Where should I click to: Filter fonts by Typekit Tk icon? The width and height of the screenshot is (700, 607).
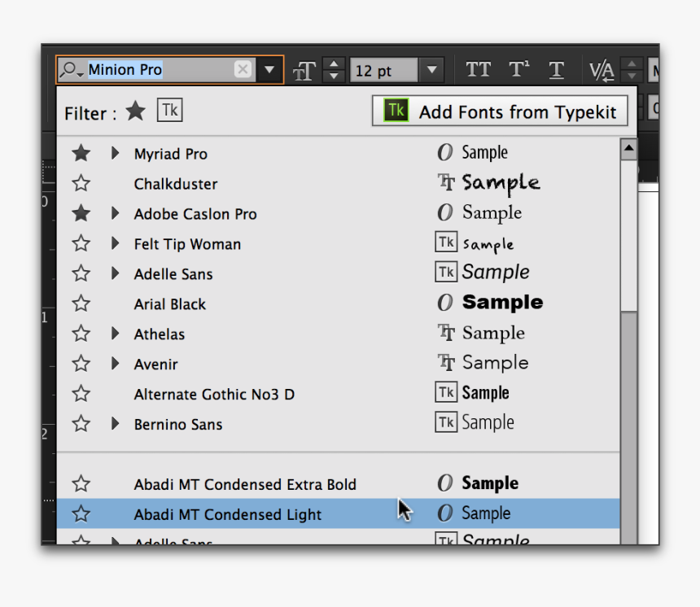[x=169, y=110]
